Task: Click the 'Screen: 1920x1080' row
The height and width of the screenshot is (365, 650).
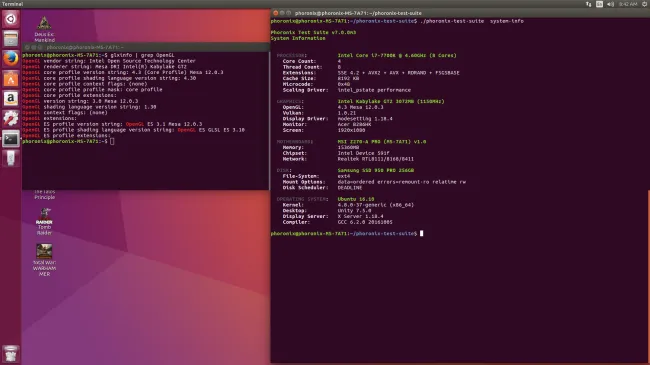Action: [x=325, y=130]
